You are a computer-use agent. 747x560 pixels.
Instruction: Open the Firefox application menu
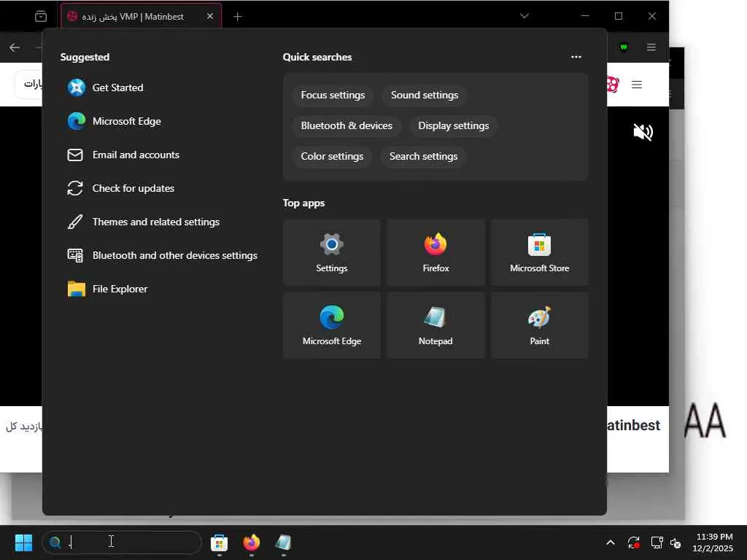pyautogui.click(x=651, y=47)
